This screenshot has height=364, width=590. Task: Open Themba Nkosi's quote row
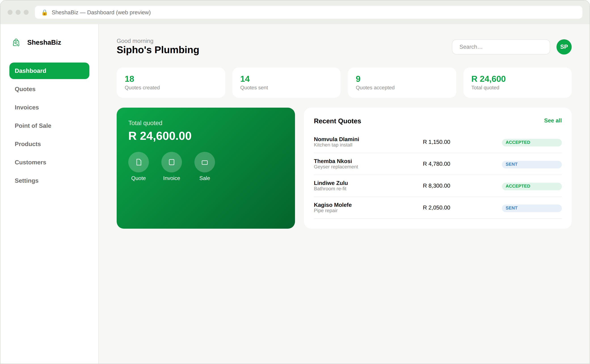click(438, 164)
